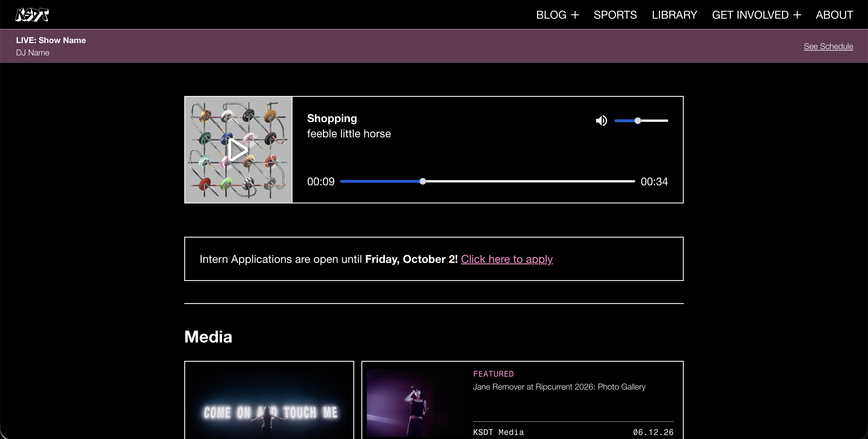Open the See Schedule link

coord(828,46)
